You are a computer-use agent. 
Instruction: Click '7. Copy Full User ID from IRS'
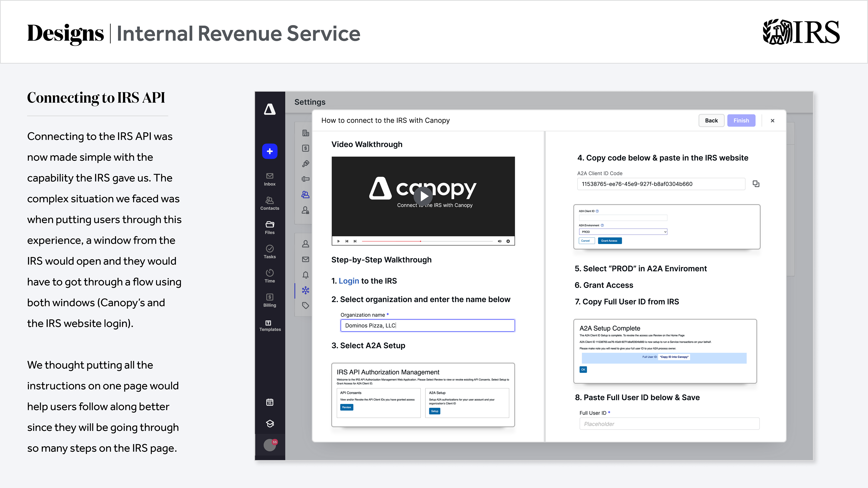pos(627,301)
